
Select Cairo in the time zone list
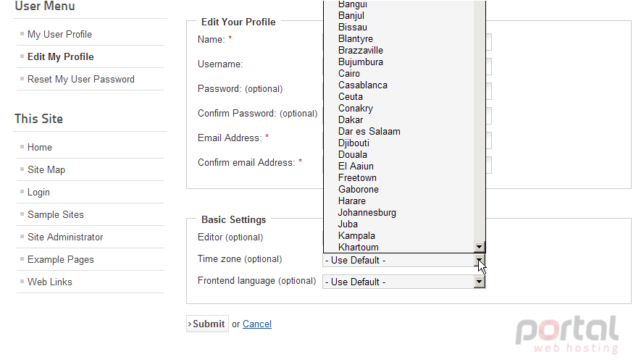[349, 73]
